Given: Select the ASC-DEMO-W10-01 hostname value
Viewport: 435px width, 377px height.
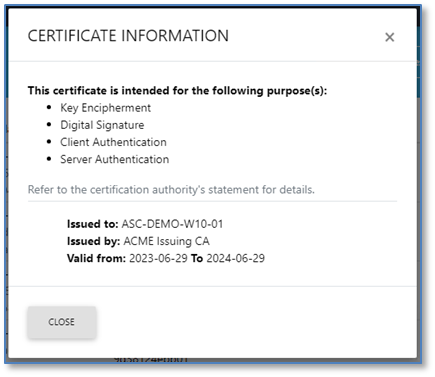Looking at the screenshot, I should click(172, 224).
